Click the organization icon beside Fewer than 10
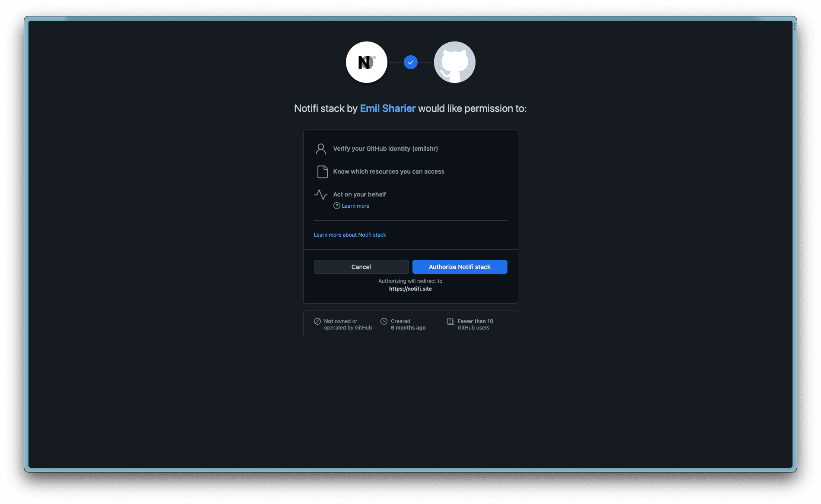Viewport: 821px width, 504px height. (x=450, y=321)
